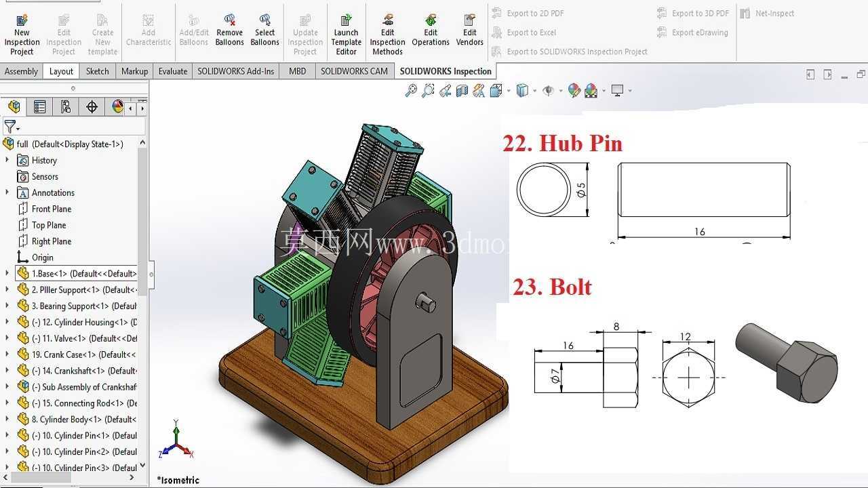Click tree horizontal scrollbar right arrow
This screenshot has width=868, height=488.
click(x=132, y=478)
